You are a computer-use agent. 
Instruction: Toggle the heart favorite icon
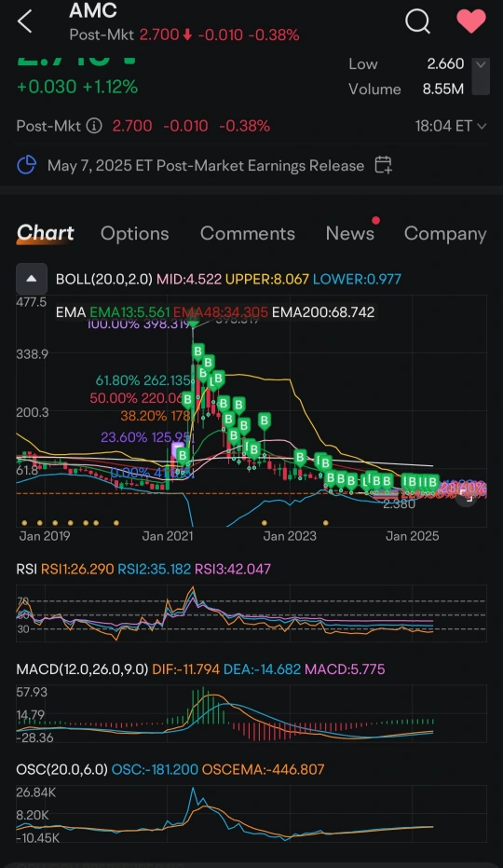point(471,21)
